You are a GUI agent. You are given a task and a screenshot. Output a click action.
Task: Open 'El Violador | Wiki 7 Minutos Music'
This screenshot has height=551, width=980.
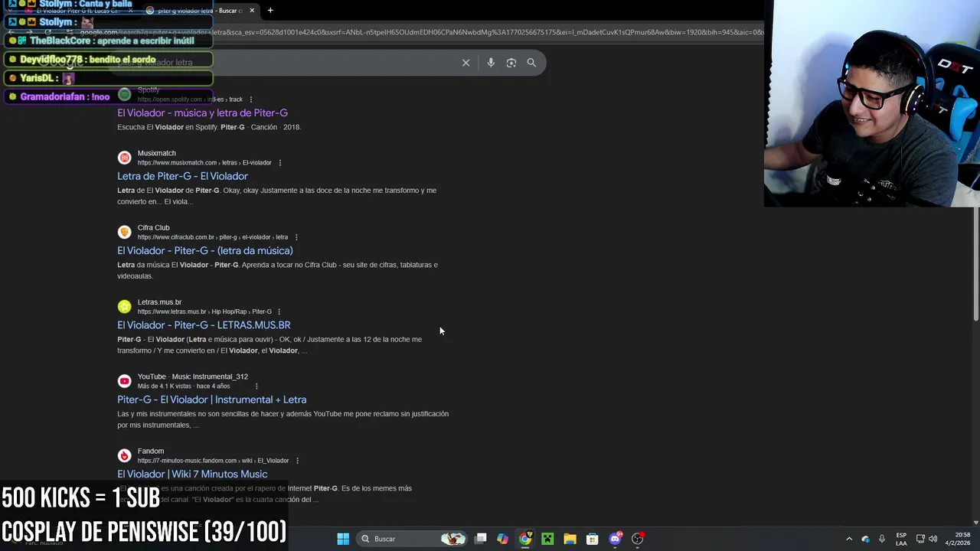(192, 474)
